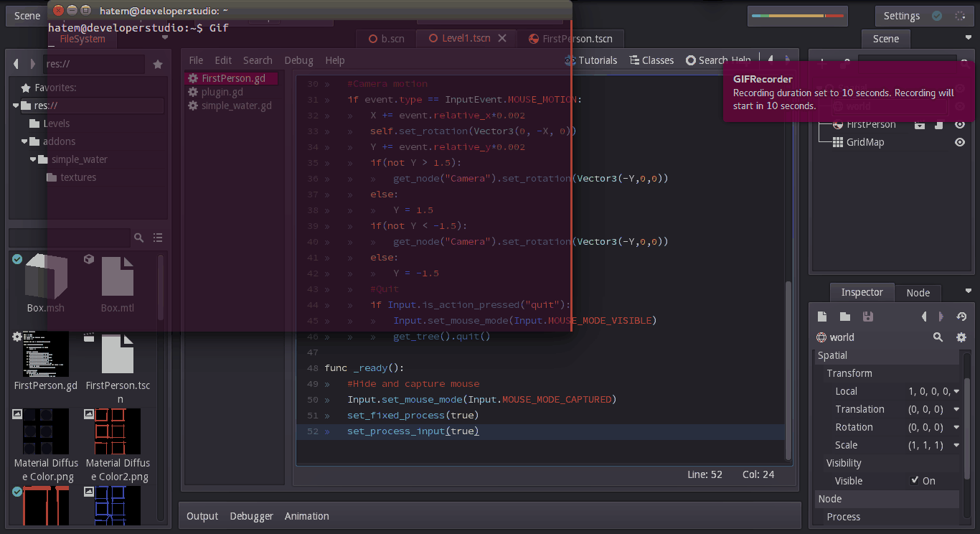Toggle favorite star for current folder
Viewport: 980px width, 534px height.
pos(158,65)
